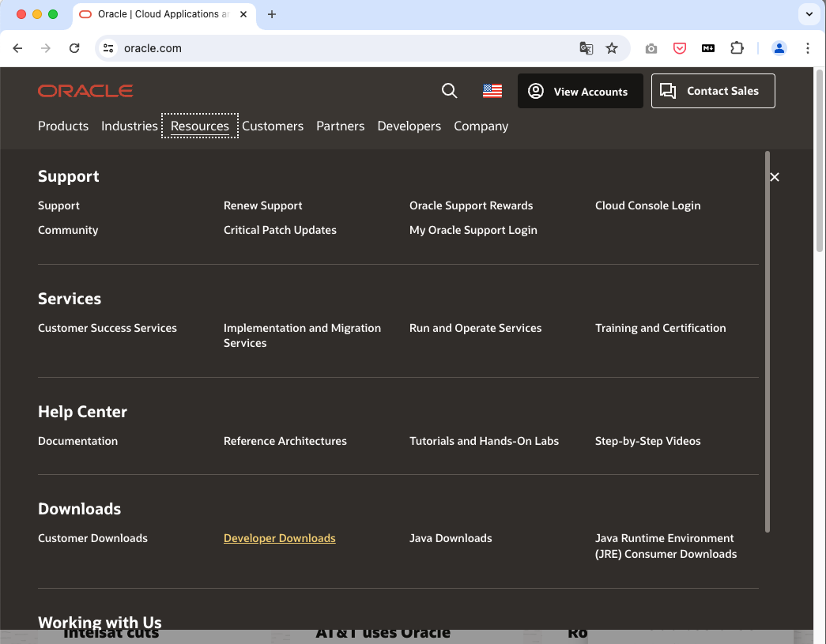Open Reference Architectures link
The width and height of the screenshot is (826, 644).
[x=285, y=441]
